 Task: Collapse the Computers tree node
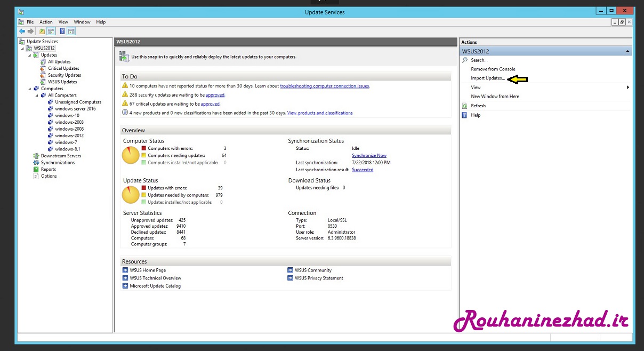point(30,89)
